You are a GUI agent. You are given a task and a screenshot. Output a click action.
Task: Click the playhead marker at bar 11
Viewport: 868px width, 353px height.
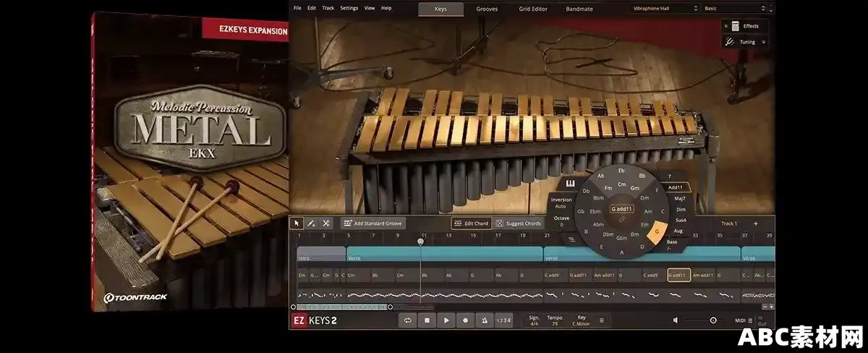click(420, 242)
